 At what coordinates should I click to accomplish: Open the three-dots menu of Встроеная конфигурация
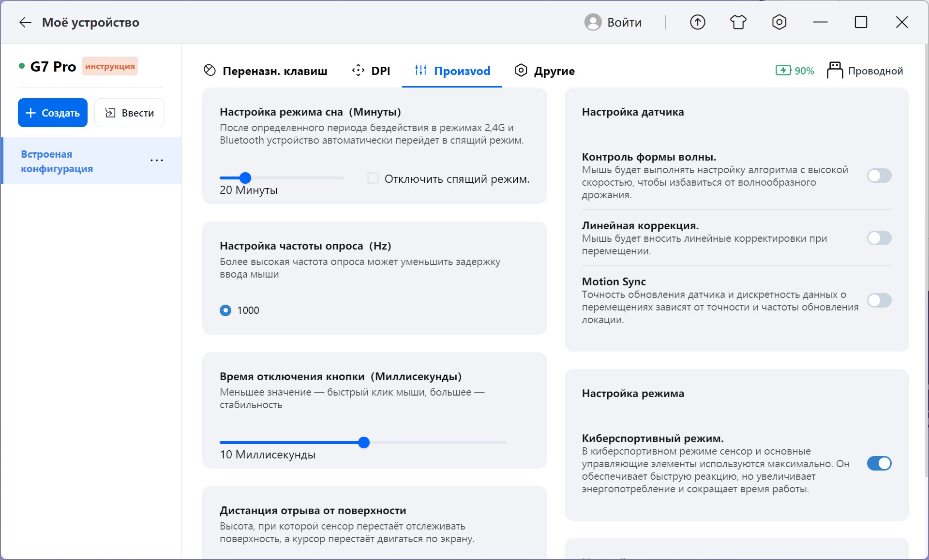click(x=157, y=161)
